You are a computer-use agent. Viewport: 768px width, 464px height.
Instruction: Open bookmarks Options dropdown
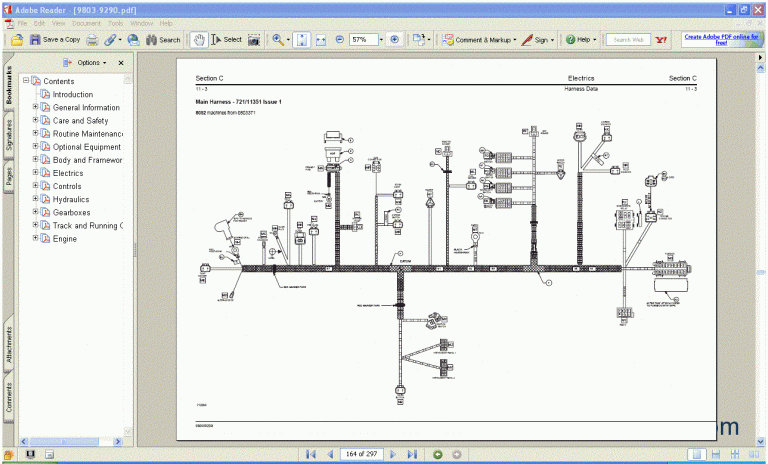point(92,63)
